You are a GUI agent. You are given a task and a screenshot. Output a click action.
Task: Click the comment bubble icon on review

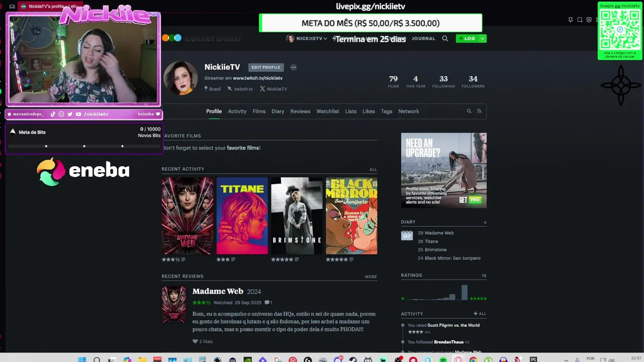[267, 303]
